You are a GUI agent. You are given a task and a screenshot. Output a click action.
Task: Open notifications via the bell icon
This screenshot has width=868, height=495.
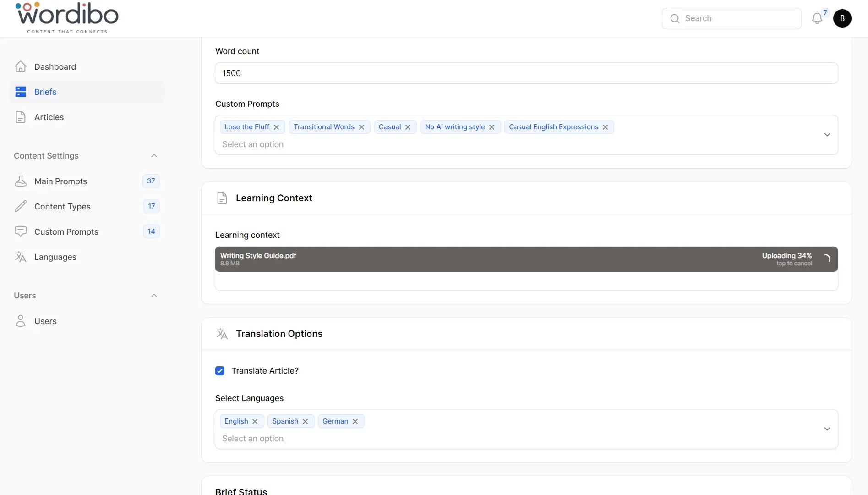click(x=817, y=18)
